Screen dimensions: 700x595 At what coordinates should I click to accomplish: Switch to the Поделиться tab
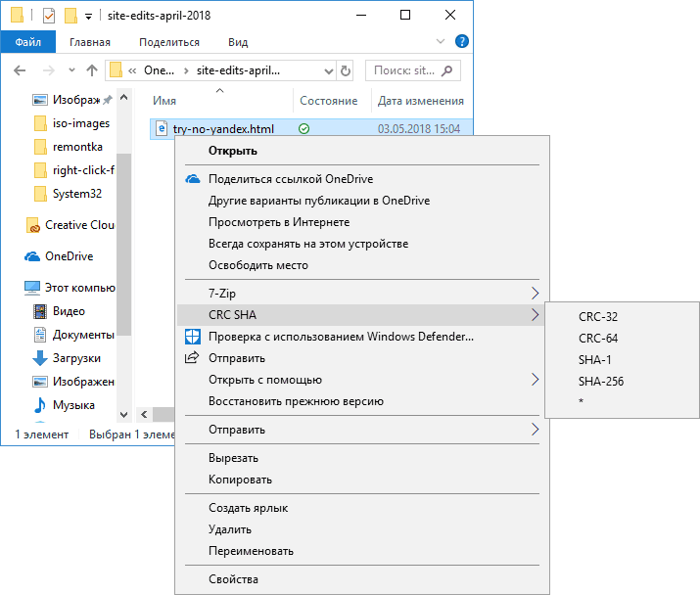(x=169, y=42)
